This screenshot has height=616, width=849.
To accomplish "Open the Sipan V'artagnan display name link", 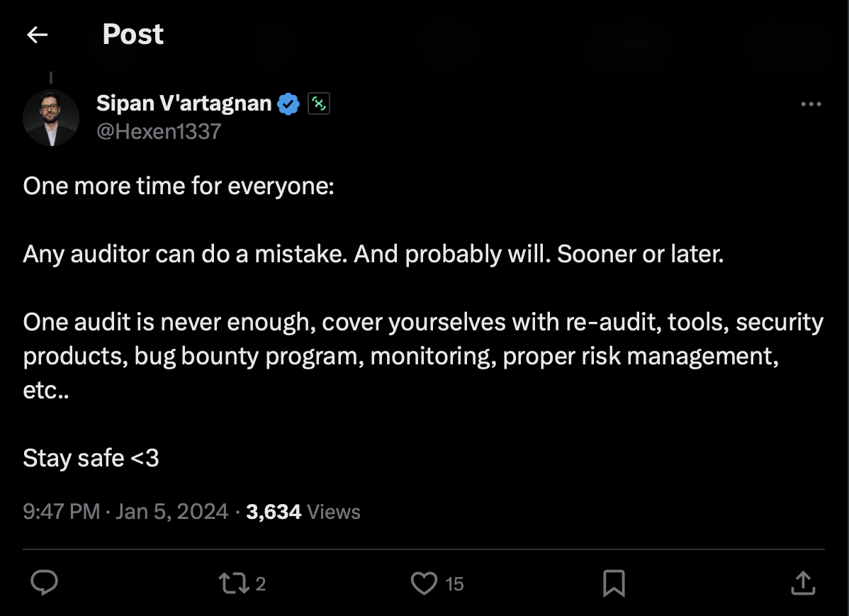I will [184, 103].
